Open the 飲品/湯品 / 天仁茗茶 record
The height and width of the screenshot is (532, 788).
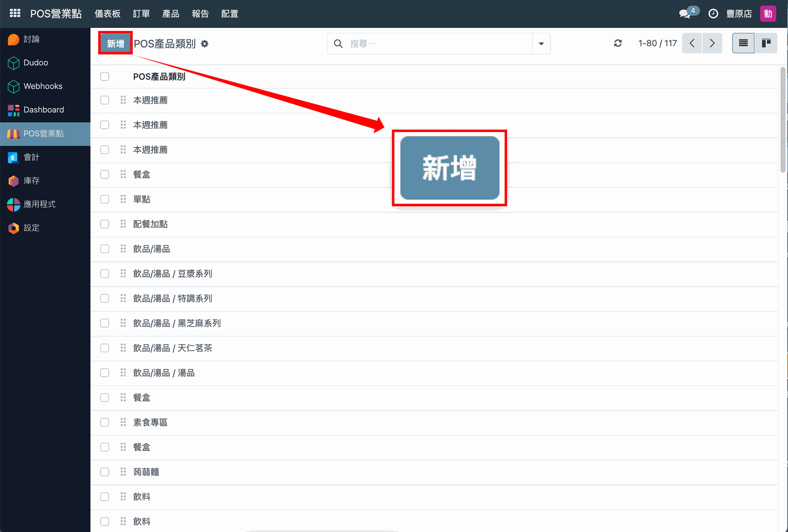pos(172,348)
